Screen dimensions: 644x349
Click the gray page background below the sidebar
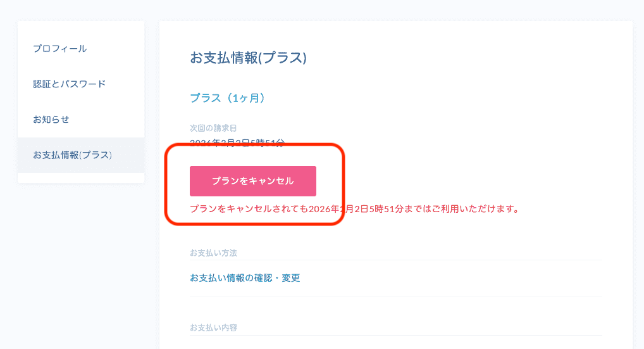pyautogui.click(x=81, y=266)
